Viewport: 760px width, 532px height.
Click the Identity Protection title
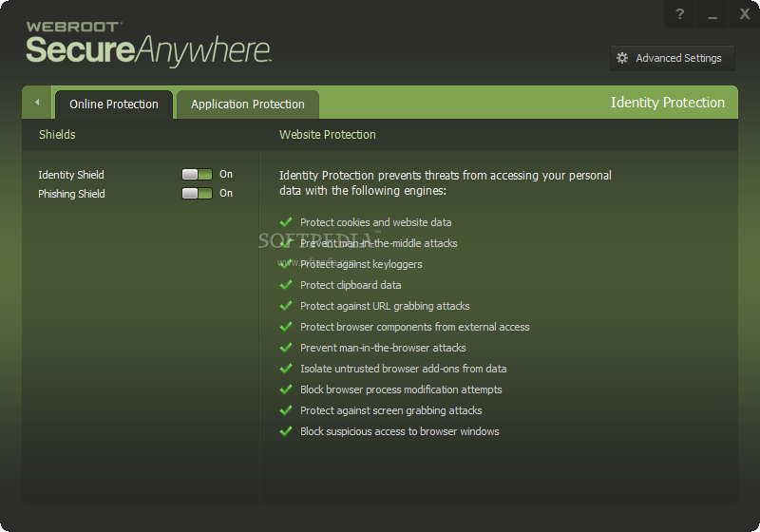pos(668,103)
